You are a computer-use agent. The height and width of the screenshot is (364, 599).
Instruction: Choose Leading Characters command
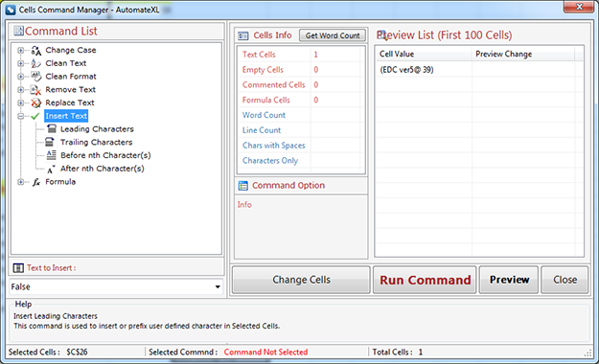pos(97,129)
